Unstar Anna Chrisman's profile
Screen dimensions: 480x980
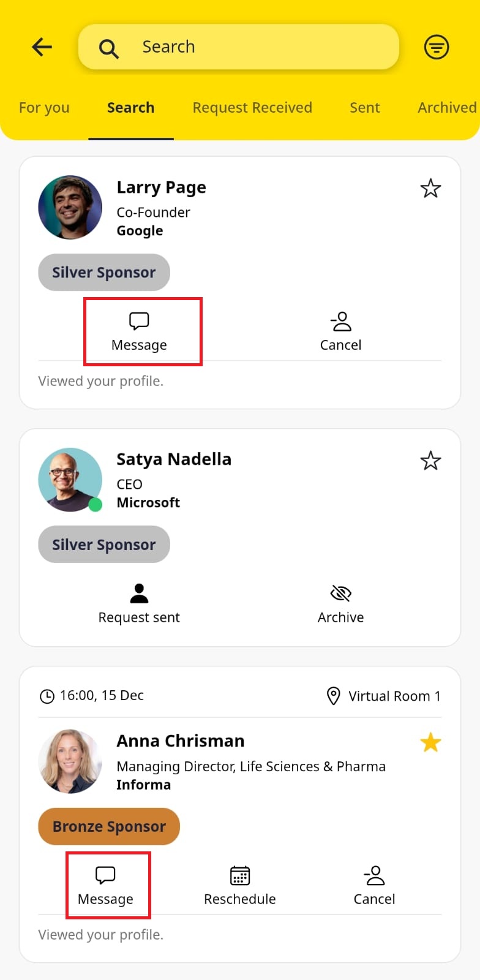[x=430, y=742]
